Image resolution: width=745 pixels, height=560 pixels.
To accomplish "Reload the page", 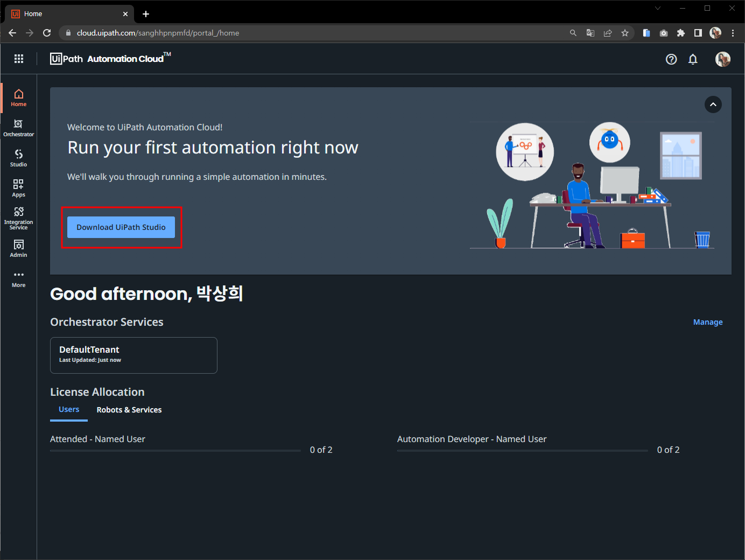I will pos(47,33).
